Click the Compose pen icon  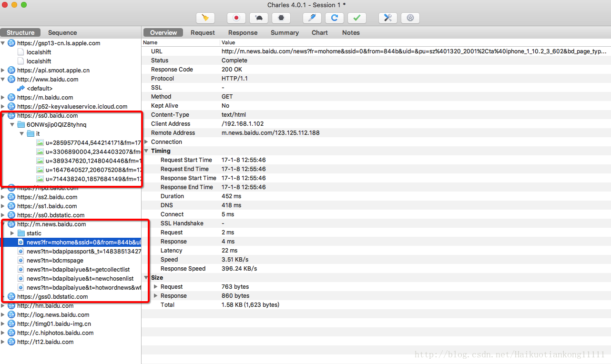pyautogui.click(x=312, y=18)
